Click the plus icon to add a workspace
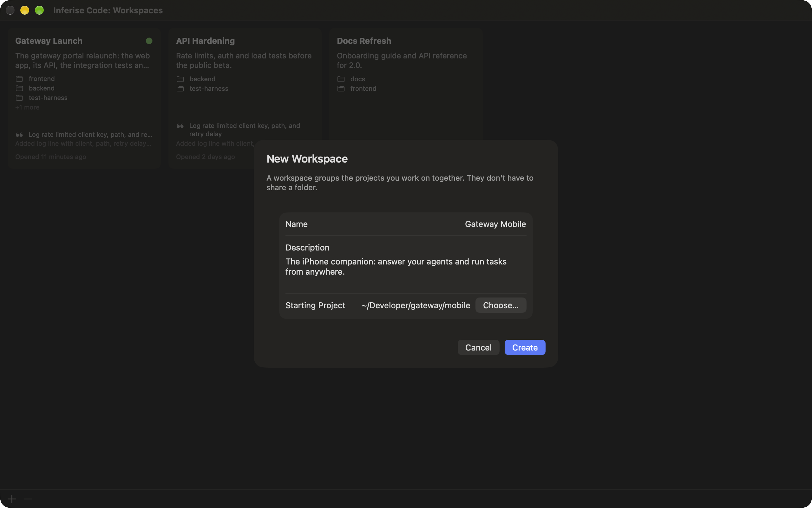This screenshot has width=812, height=508. [12, 499]
